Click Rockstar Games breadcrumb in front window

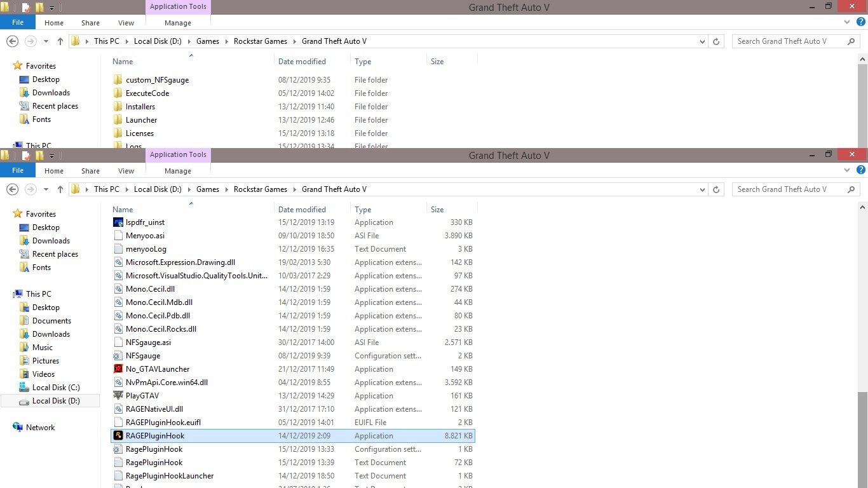point(261,189)
